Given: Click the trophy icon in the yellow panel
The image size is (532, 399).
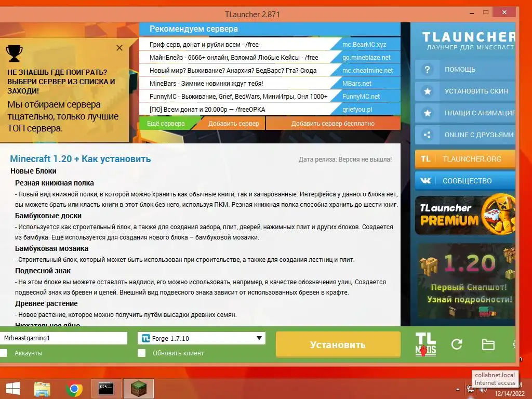Looking at the screenshot, I should [14, 54].
